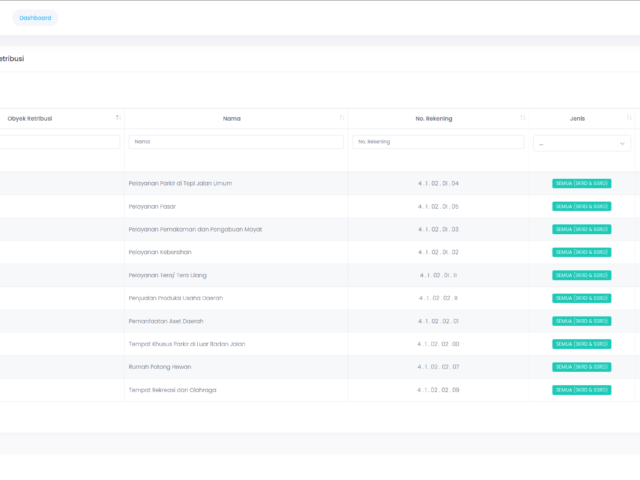Sort by No. Rekening column icon
This screenshot has width=640, height=480.
[x=522, y=118]
